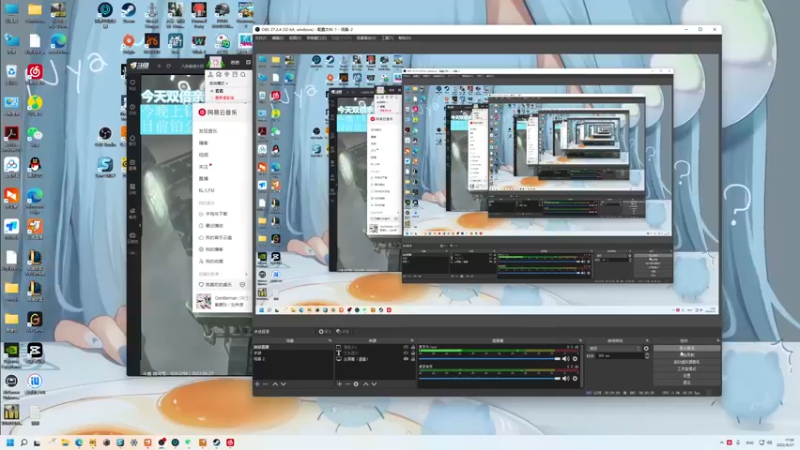Open Steam desktop shortcut icon
800x450 pixels.
click(129, 12)
